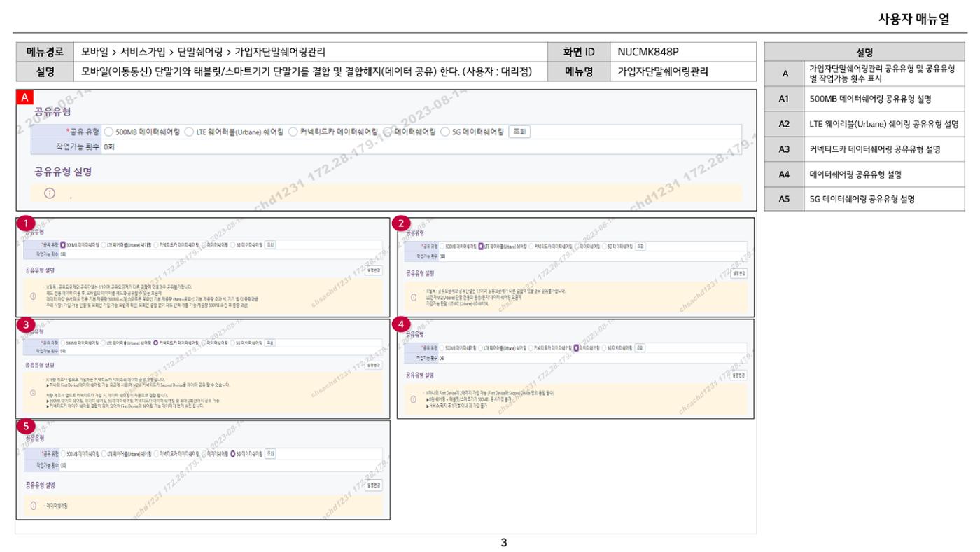Click the red A marker badge

coord(25,97)
